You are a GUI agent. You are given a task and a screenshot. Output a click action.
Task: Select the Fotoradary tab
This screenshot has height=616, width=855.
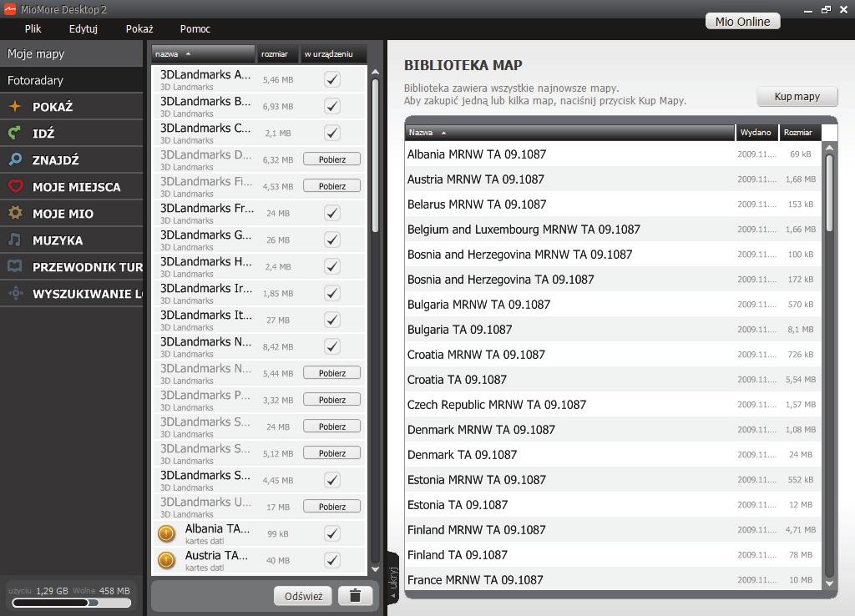(x=72, y=80)
